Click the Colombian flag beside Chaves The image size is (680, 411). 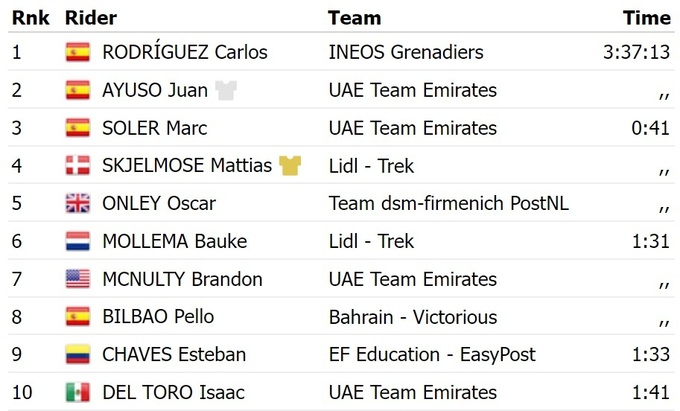click(77, 355)
